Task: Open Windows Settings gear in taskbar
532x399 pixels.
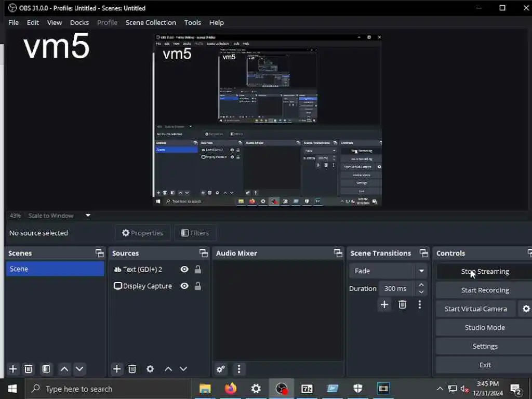Action: [256, 389]
